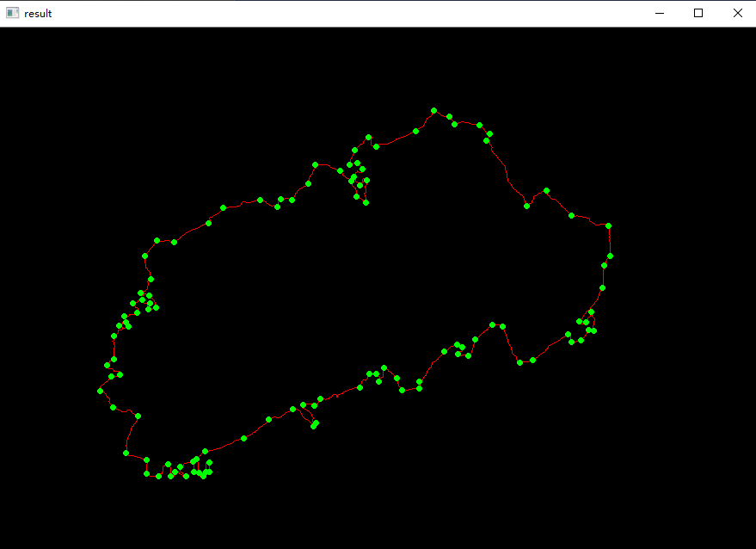Click the result window app icon
756x549 pixels.
12,13
